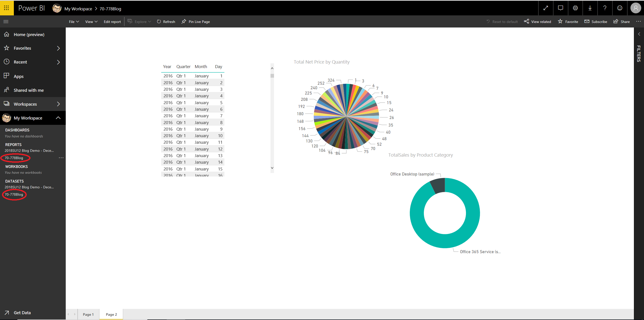Click the View related network icon
644x320 pixels.
526,21
